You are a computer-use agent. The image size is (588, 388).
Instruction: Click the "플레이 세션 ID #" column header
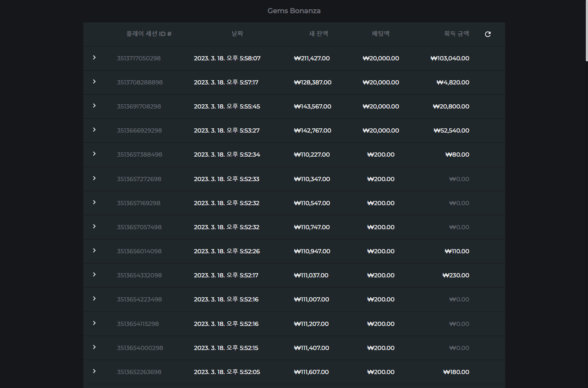(149, 34)
